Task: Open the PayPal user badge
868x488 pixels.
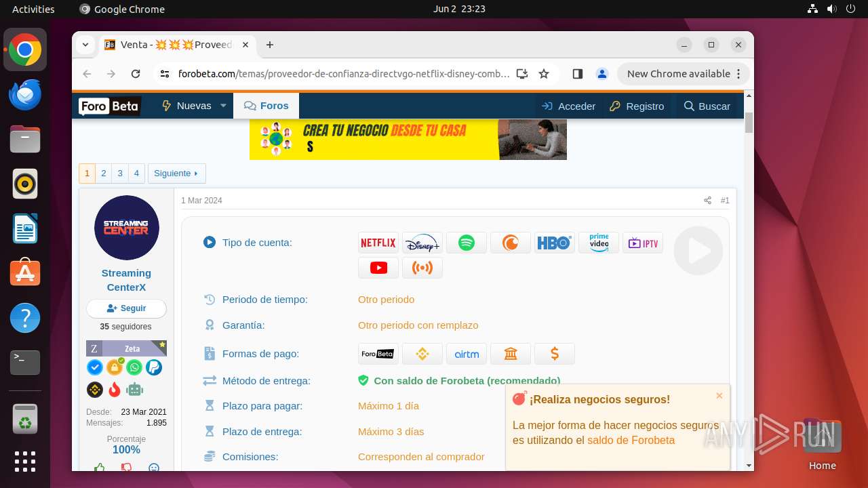Action: pyautogui.click(x=154, y=367)
